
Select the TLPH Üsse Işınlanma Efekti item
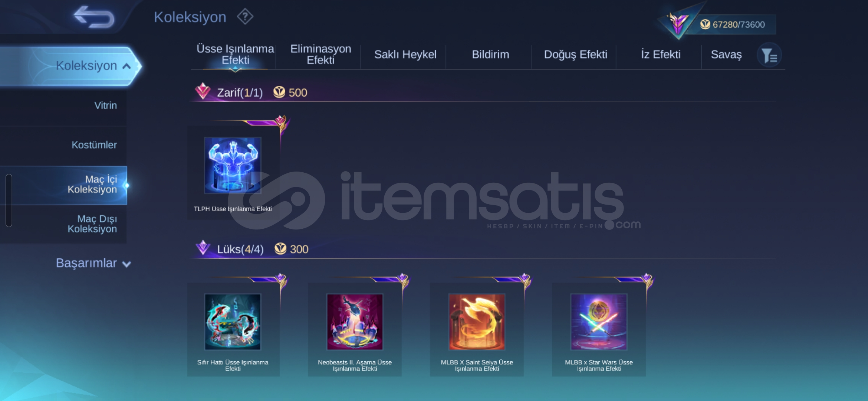233,172
